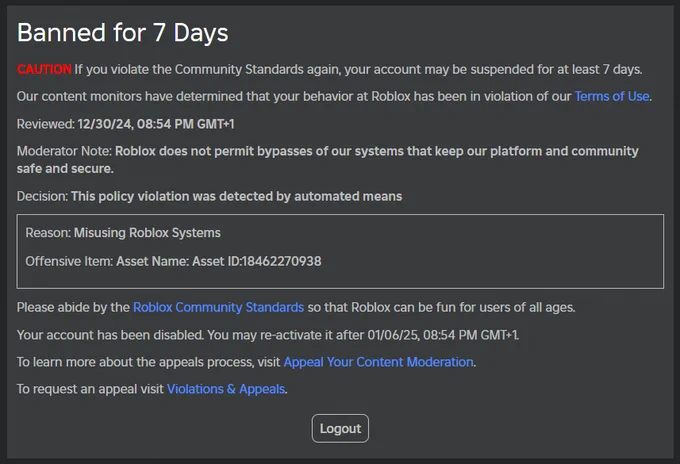The width and height of the screenshot is (680, 464).
Task: Click the Asset ID:18462270938 text
Action: (257, 261)
